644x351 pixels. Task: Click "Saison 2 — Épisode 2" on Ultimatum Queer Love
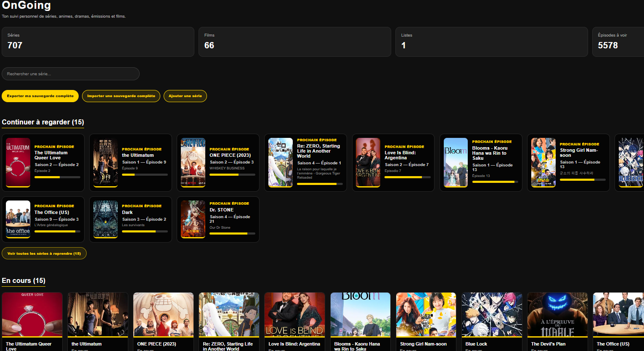click(56, 165)
